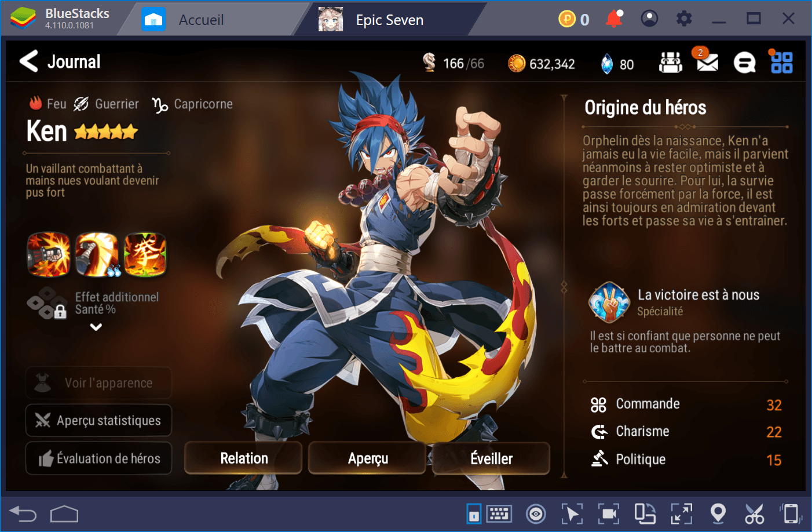Toggle the keyboard controls icon

pos(474,514)
